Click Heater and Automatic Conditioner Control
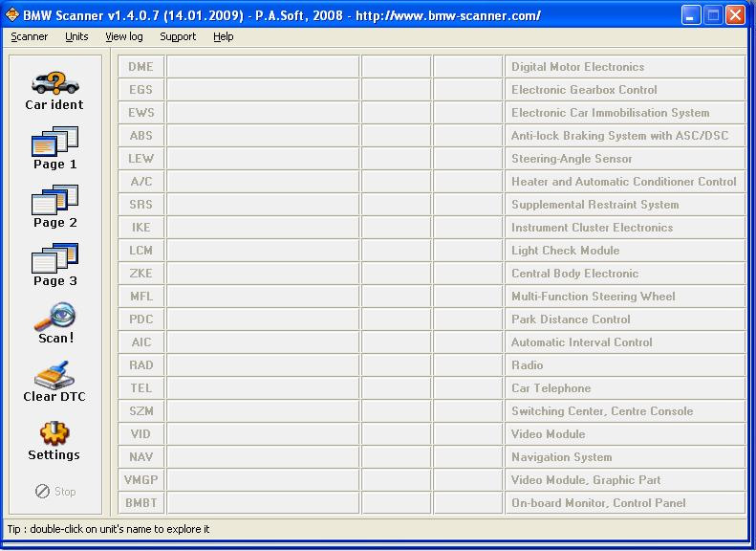The width and height of the screenshot is (756, 551). pyautogui.click(x=624, y=182)
